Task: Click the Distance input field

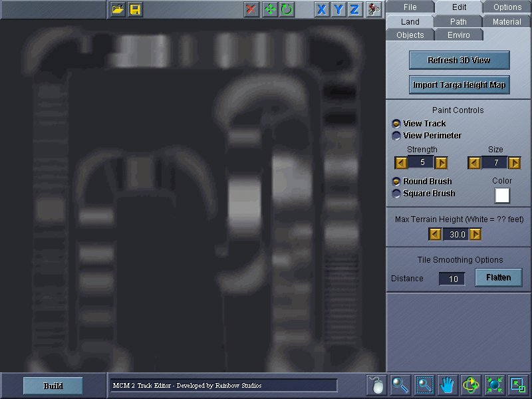Action: tap(452, 279)
